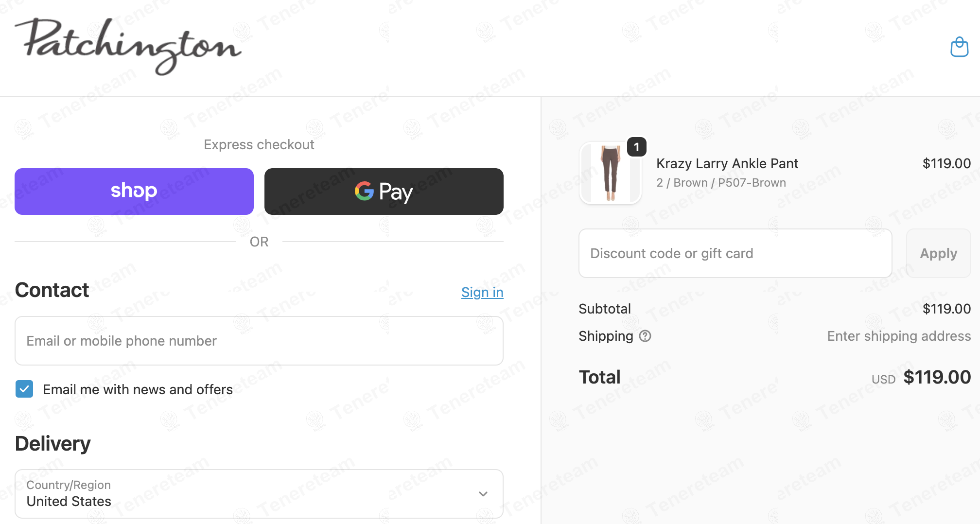This screenshot has height=524, width=980.
Task: Click the Discount code or gift card field
Action: pos(735,253)
